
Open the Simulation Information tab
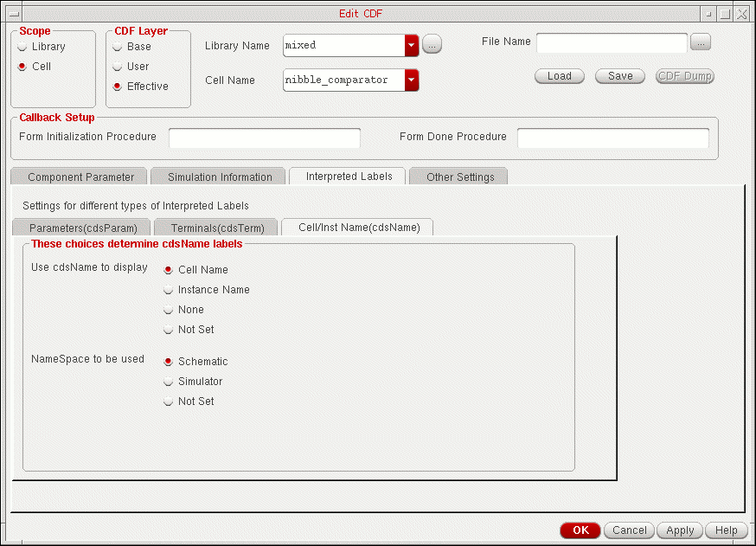click(220, 177)
